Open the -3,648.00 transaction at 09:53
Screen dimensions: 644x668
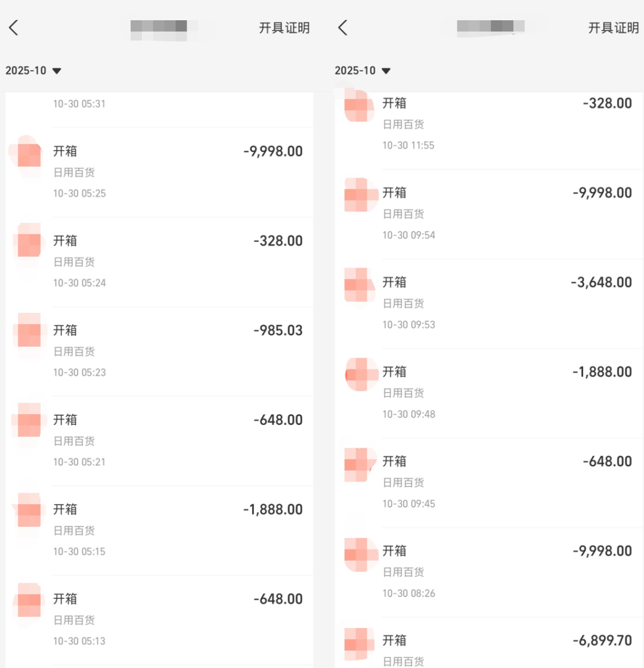pos(507,303)
